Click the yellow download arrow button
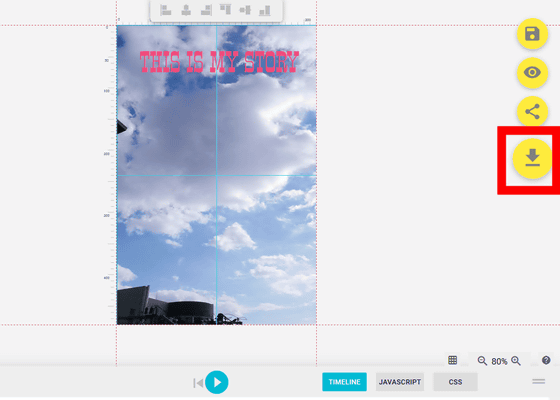560x400 pixels. point(532,158)
